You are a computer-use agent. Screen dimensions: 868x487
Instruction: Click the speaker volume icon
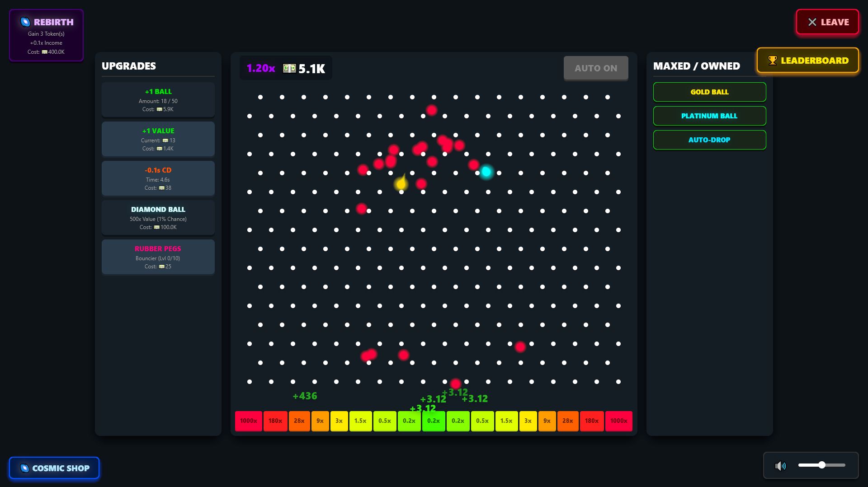[780, 466]
